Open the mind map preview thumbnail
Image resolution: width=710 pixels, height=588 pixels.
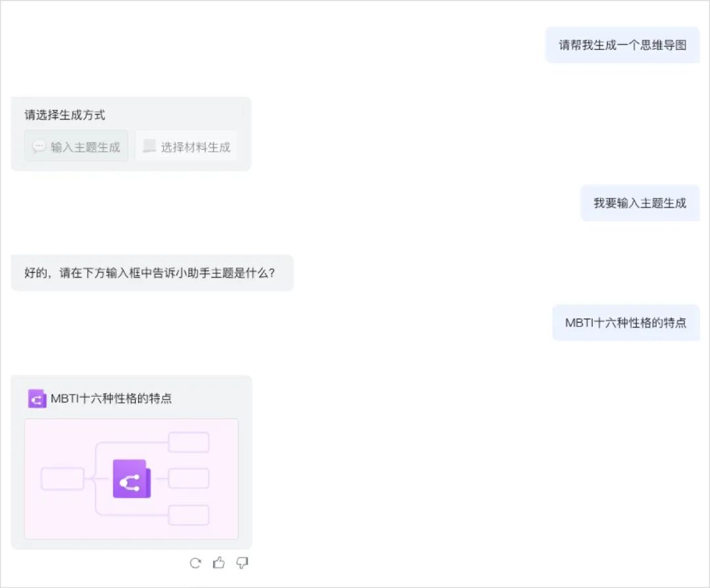(x=131, y=479)
